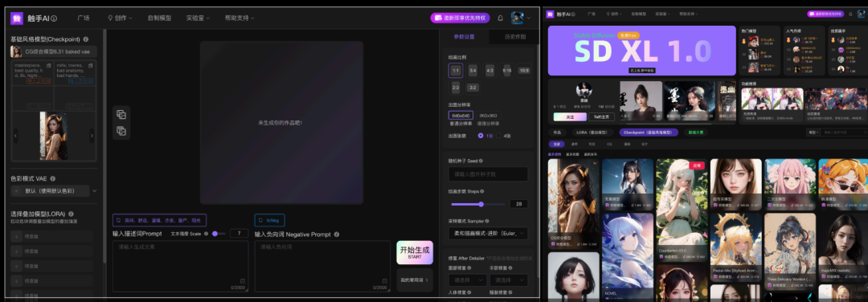Click the upper copy-layers icon beside the canvas

[x=121, y=115]
